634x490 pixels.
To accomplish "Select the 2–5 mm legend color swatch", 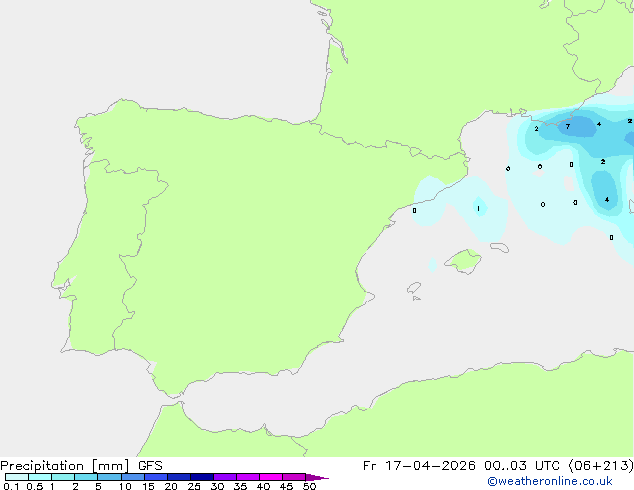I will tap(86, 477).
